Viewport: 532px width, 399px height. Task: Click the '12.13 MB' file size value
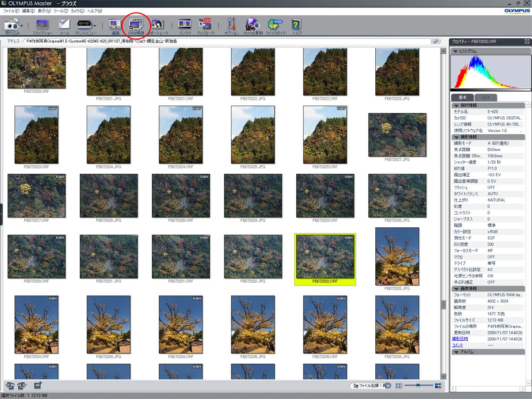point(495,320)
